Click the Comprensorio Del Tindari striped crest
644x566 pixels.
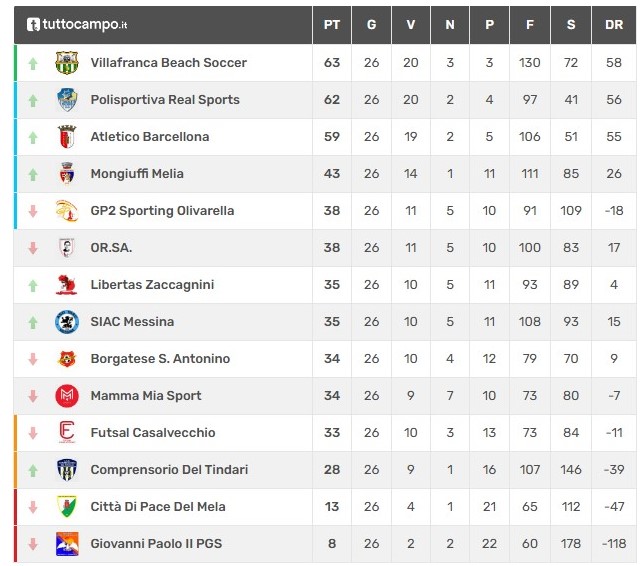(67, 469)
